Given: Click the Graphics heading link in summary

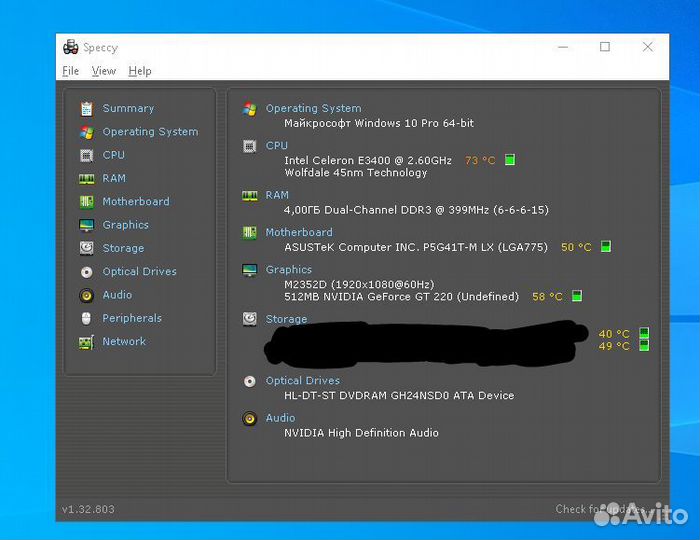Looking at the screenshot, I should point(289,270).
